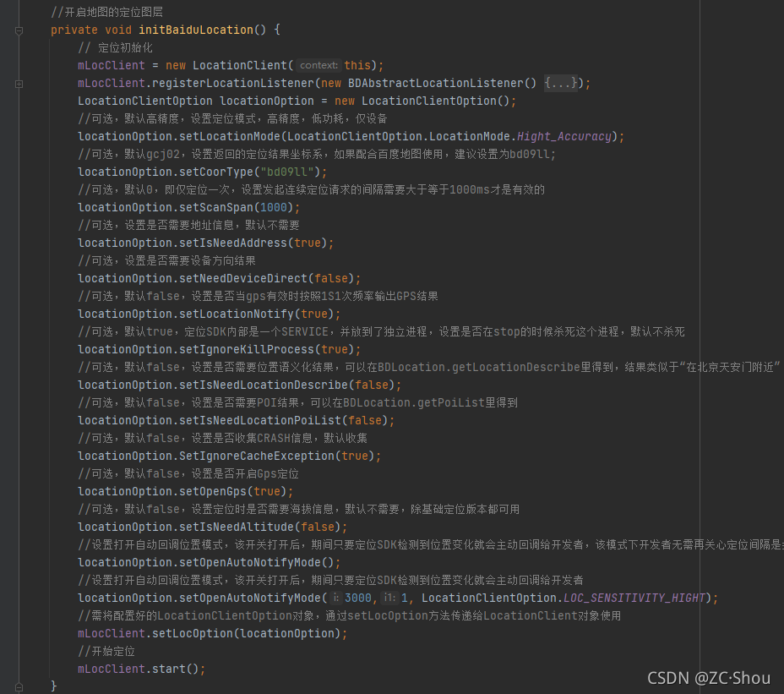Click the comment about SDK内部是一个SERVICE
This screenshot has height=694, width=784.
pyautogui.click(x=381, y=331)
